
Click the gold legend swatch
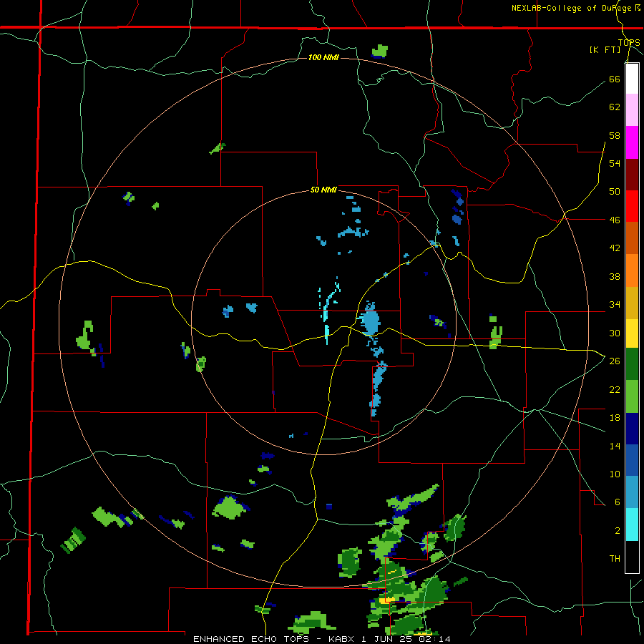(632, 303)
